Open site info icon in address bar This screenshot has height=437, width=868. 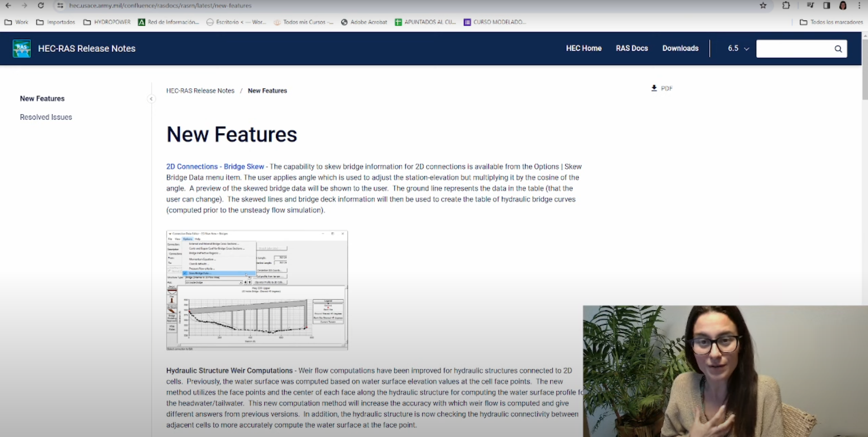click(60, 5)
